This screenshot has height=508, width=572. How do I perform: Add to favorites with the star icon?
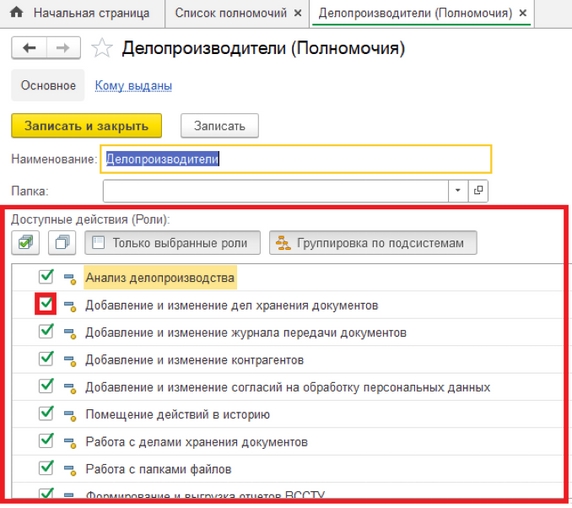click(x=102, y=48)
